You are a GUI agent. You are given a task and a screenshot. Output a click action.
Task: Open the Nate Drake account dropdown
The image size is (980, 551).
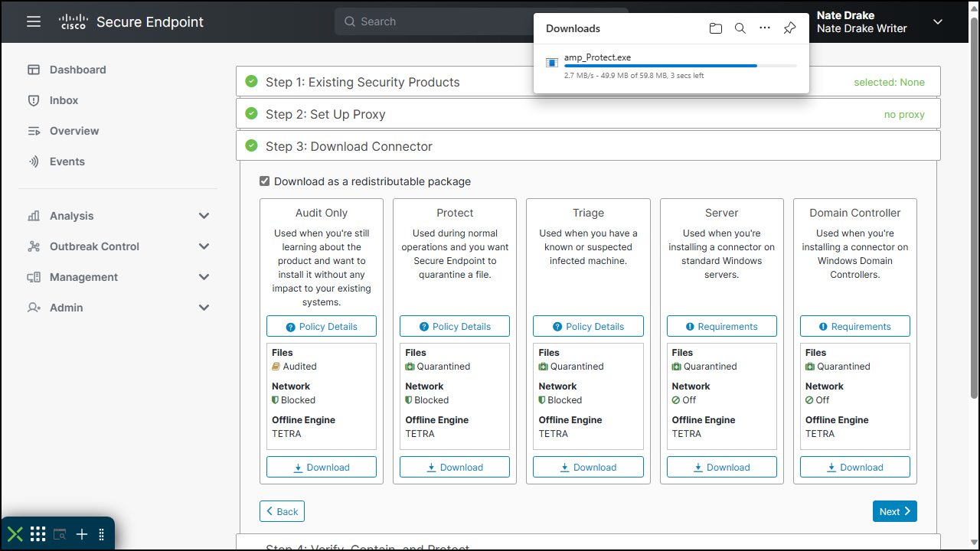click(x=938, y=22)
